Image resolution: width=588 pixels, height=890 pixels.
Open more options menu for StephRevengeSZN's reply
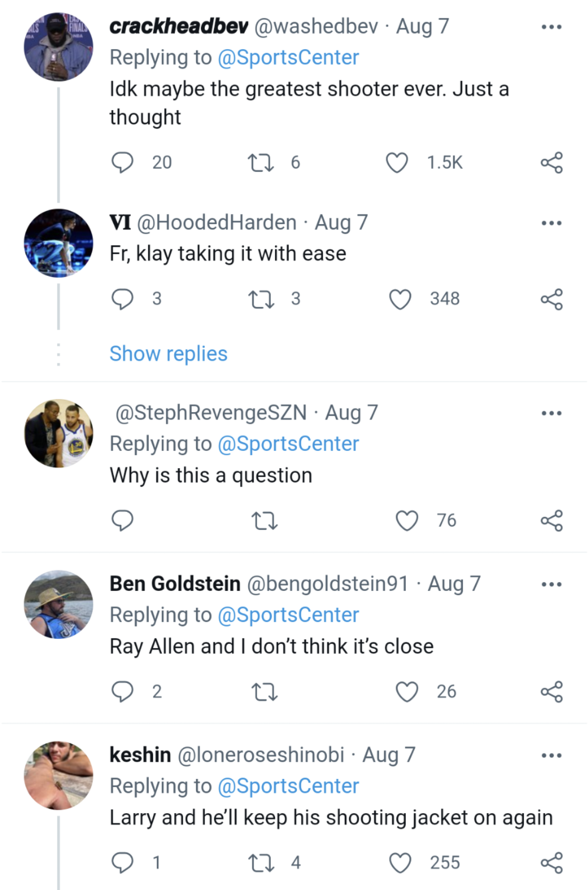(x=551, y=414)
